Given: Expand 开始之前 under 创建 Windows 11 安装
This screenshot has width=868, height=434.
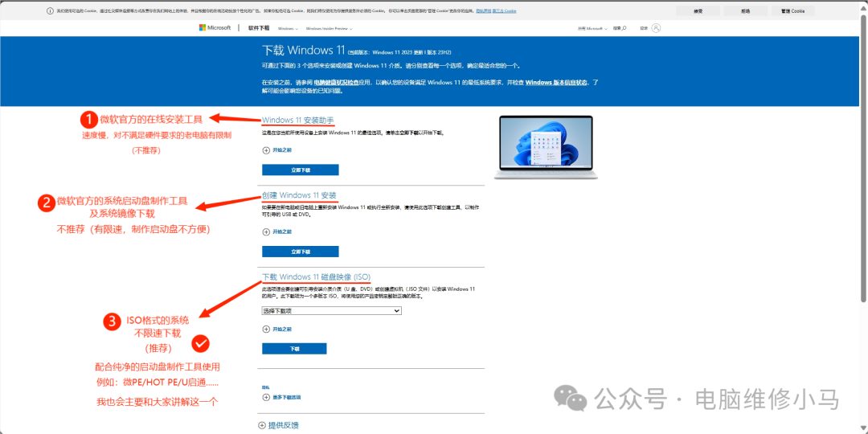Looking at the screenshot, I should click(x=277, y=232).
